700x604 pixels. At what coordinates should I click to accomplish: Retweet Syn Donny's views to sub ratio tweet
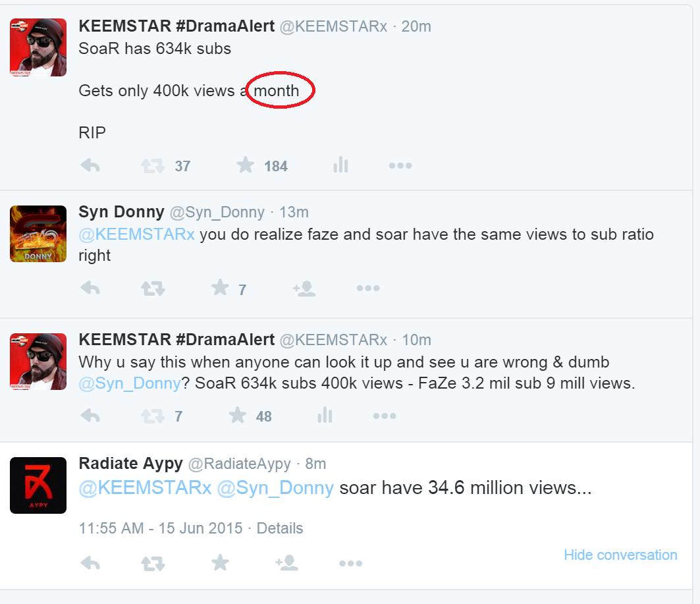tap(153, 288)
